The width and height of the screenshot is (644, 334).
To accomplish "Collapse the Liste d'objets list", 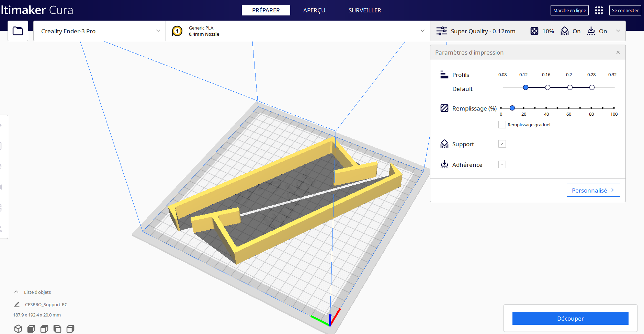I will point(16,292).
